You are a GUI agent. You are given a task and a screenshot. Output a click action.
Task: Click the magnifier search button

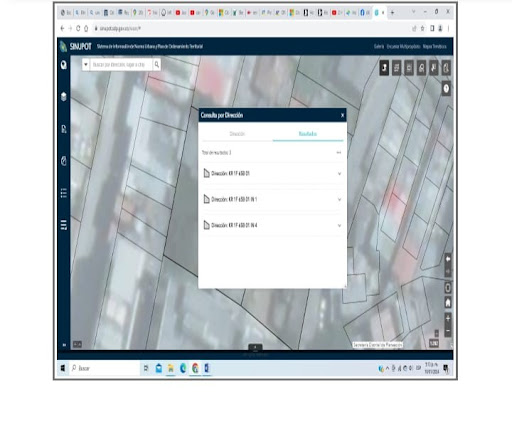tap(157, 64)
